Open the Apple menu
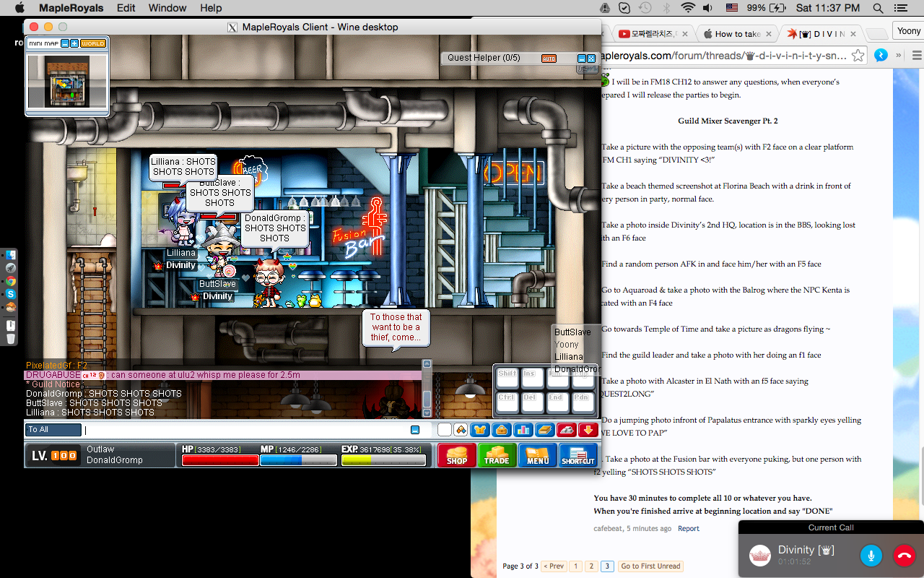Viewport: 924px width, 578px height. [19, 8]
